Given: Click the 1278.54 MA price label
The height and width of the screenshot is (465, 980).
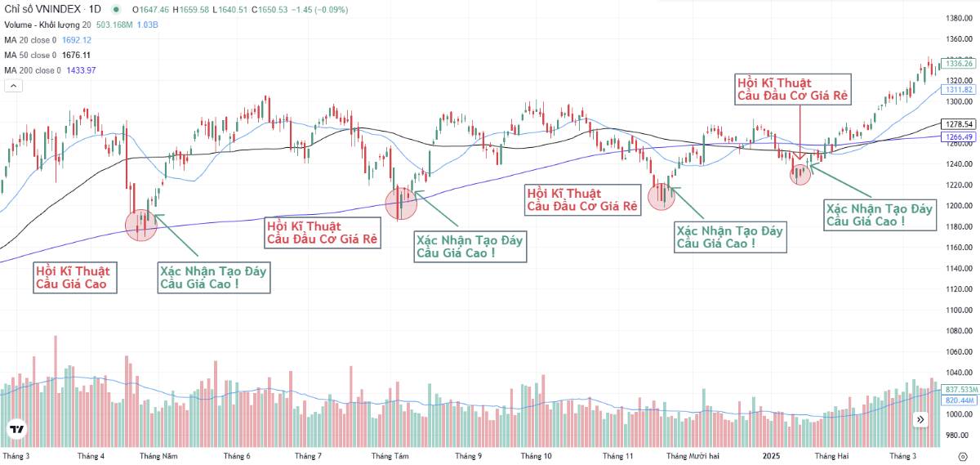Looking at the screenshot, I should coord(957,124).
